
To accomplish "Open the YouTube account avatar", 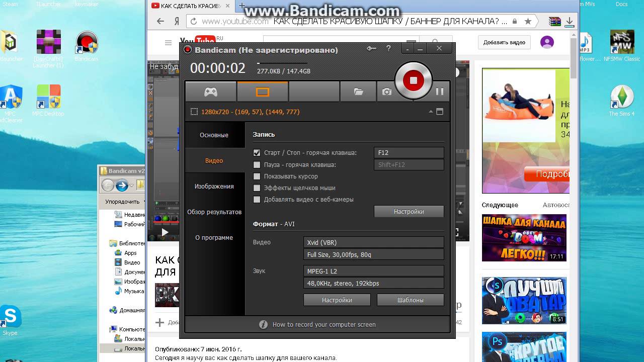I will pos(547,42).
